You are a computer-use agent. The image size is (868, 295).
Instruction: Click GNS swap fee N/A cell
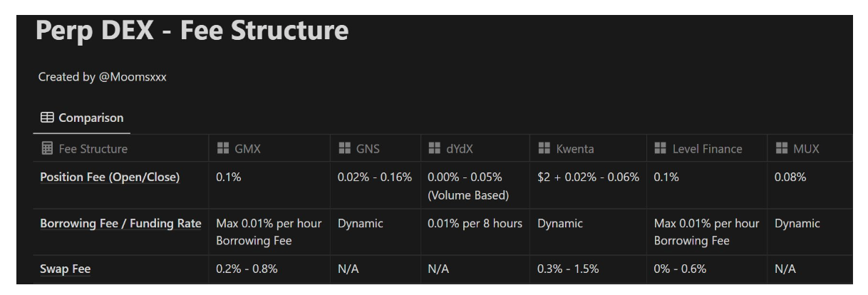[x=376, y=269]
